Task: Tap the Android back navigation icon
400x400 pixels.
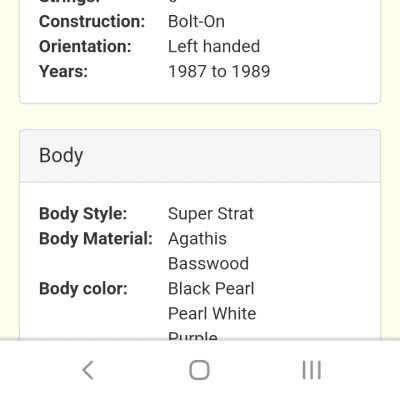Action: (88, 370)
